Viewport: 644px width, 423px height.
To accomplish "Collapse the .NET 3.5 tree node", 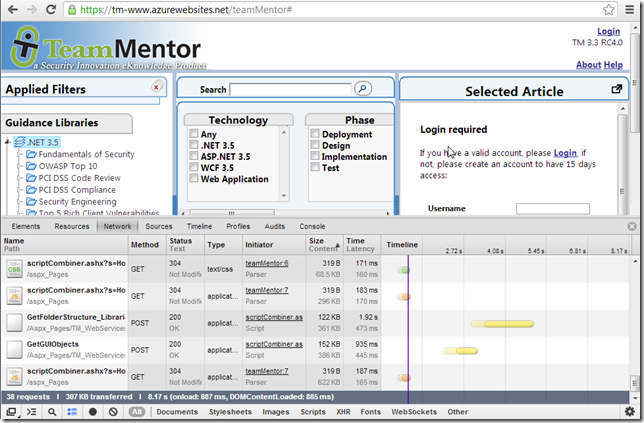I will point(7,142).
